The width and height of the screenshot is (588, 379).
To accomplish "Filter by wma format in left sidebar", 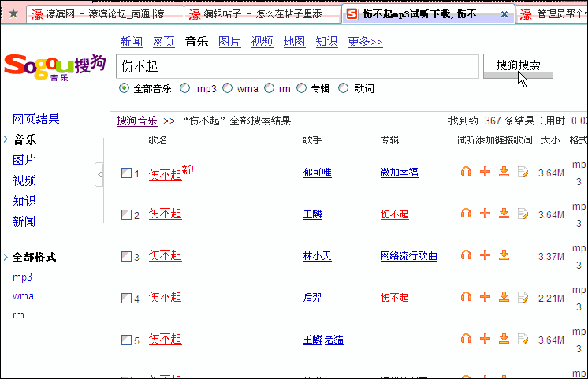I will (x=23, y=295).
